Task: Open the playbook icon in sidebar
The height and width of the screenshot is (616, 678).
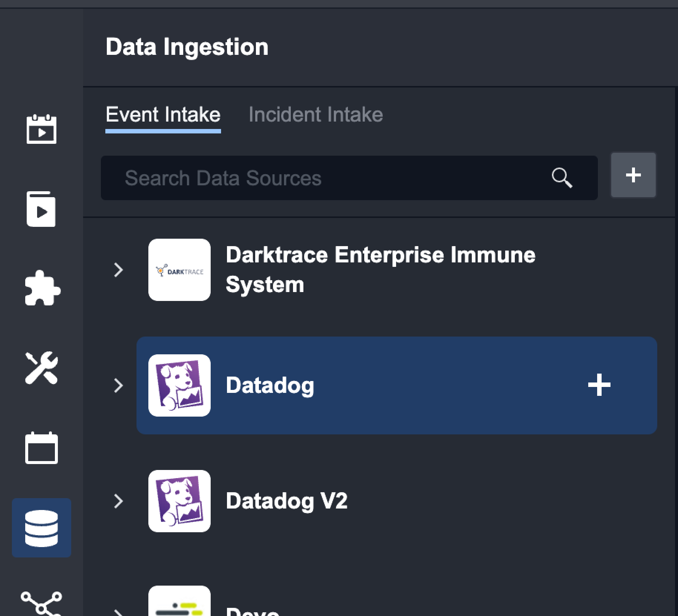Action: coord(41,209)
